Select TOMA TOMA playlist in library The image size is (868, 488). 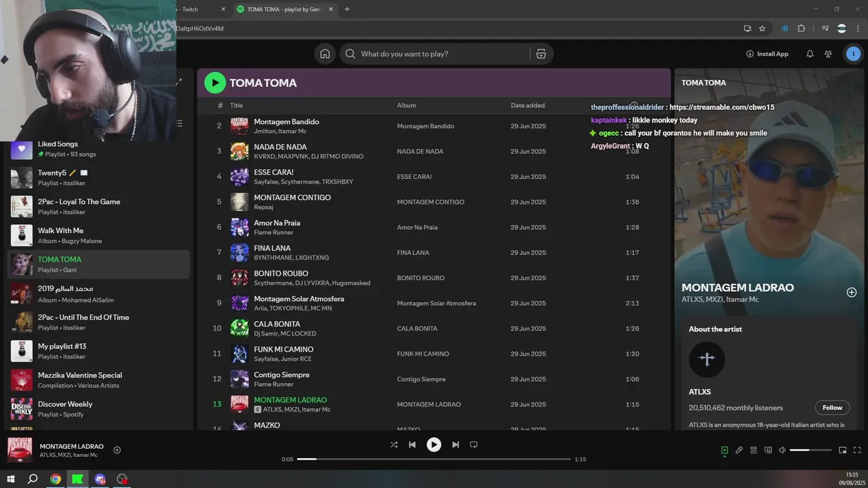(99, 264)
